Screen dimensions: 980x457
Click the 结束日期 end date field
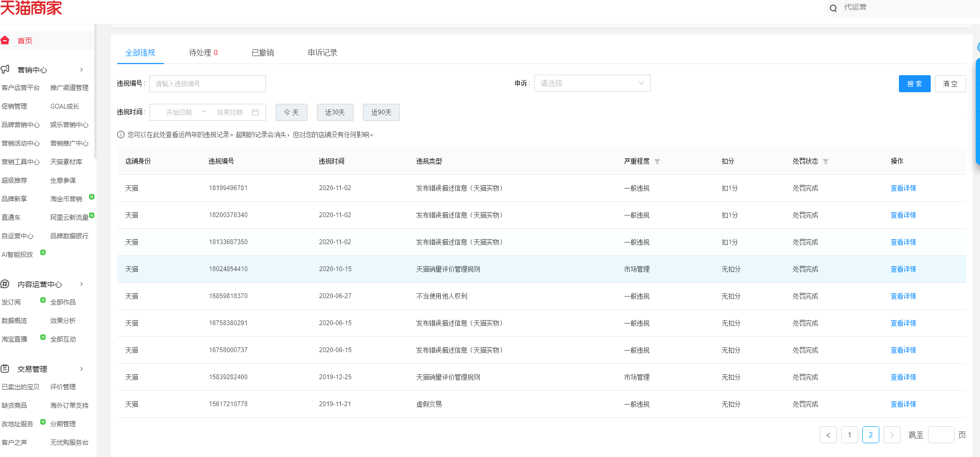tap(230, 112)
